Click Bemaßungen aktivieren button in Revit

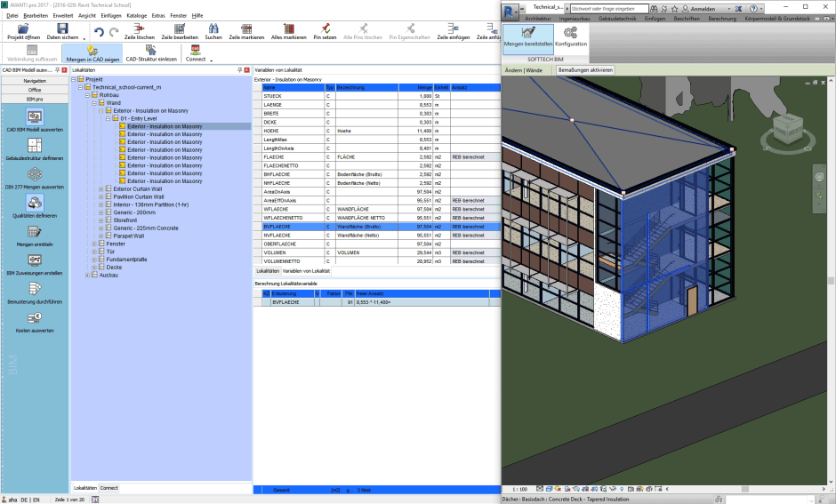[x=585, y=70]
